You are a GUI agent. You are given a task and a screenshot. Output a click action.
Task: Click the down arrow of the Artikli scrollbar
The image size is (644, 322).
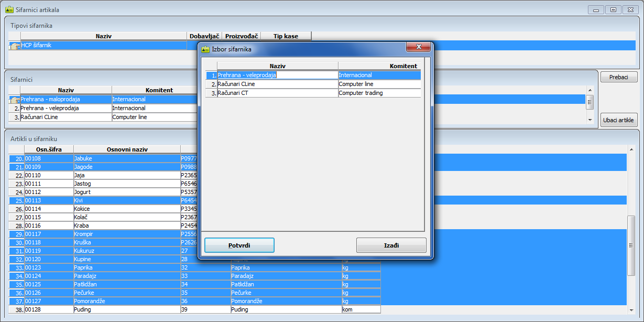pyautogui.click(x=631, y=309)
